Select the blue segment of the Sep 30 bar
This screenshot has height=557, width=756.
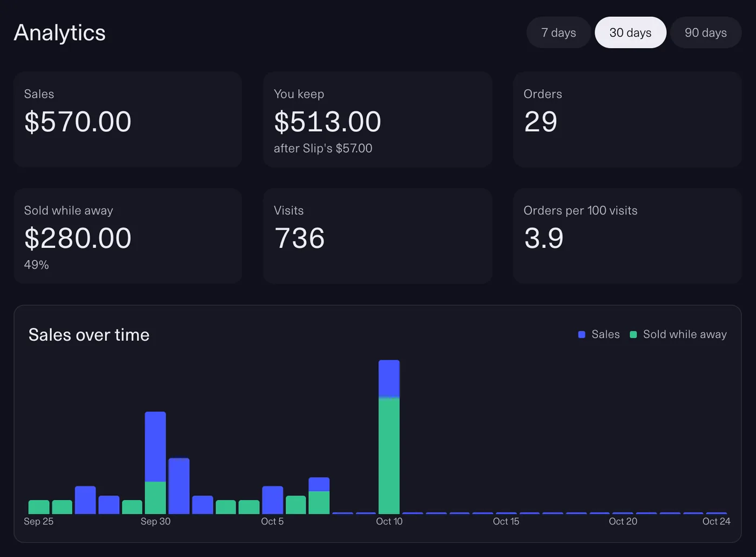click(x=156, y=446)
